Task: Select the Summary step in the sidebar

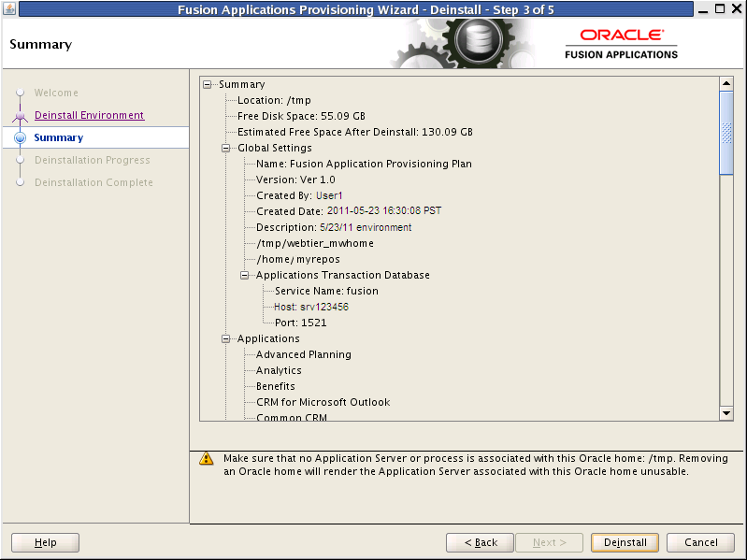Action: click(59, 137)
